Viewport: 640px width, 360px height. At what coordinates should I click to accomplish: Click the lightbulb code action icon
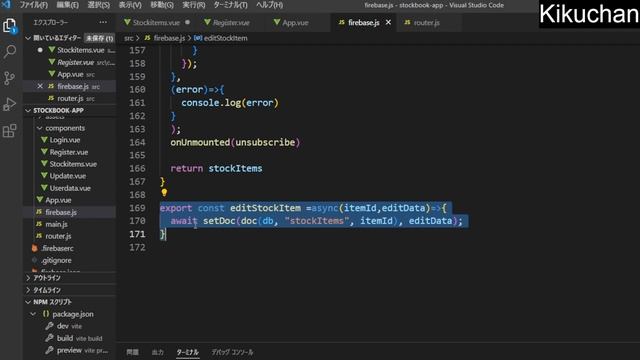[164, 192]
